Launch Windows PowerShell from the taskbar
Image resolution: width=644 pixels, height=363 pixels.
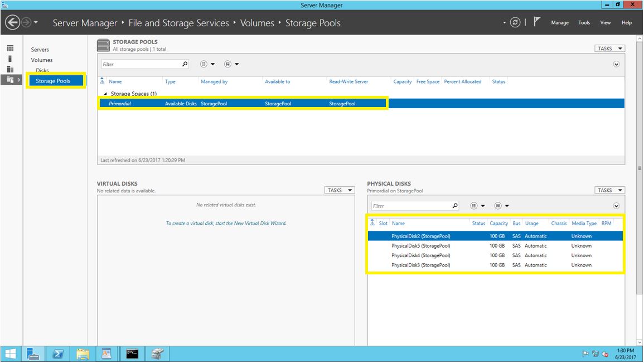57,353
